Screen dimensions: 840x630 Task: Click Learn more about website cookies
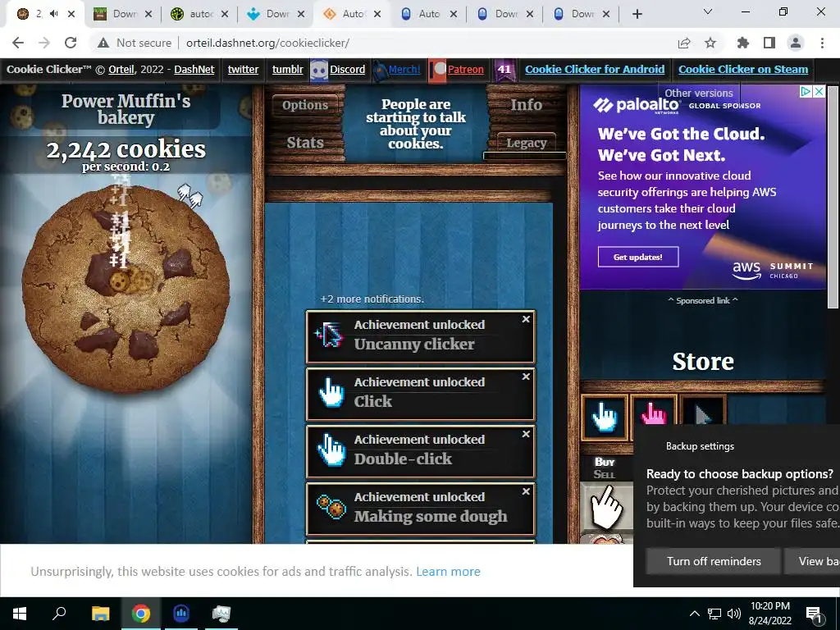tap(448, 572)
